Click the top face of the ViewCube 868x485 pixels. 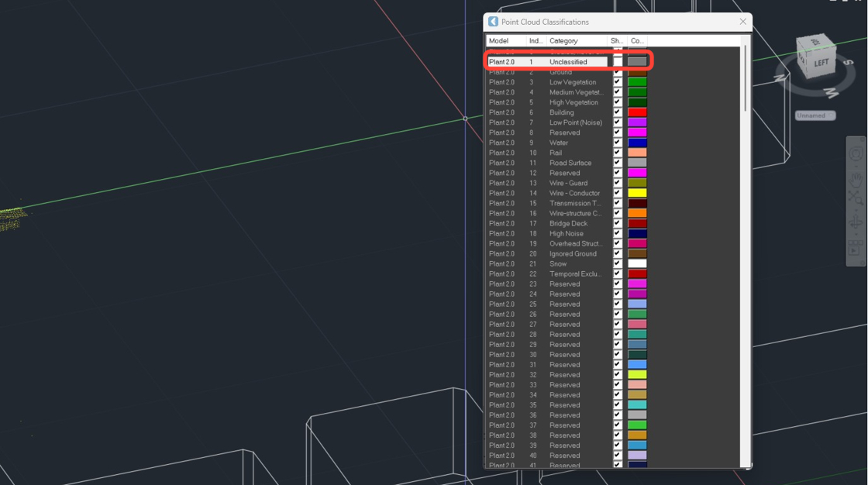pos(815,42)
